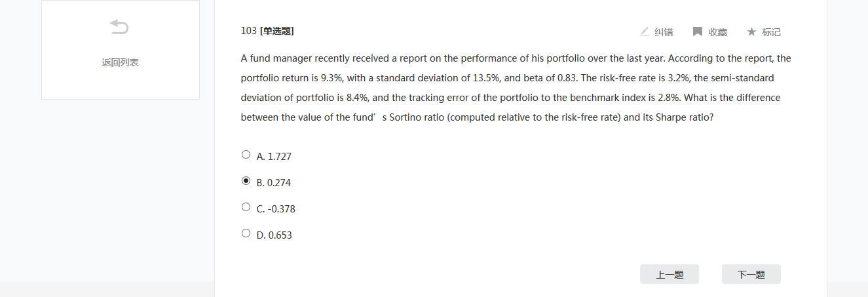Click the 标记 text label
This screenshot has width=868, height=297.
(x=771, y=32)
